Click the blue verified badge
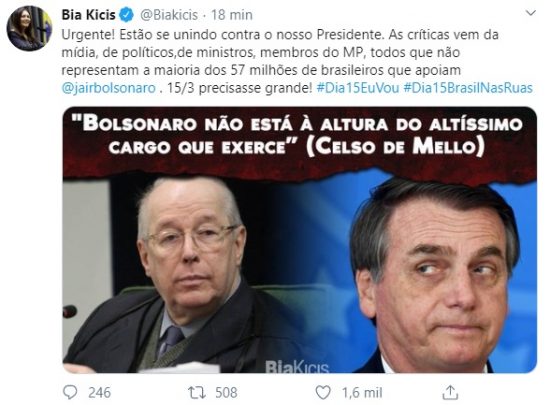Viewport: 550px width, 405px height. click(x=127, y=15)
